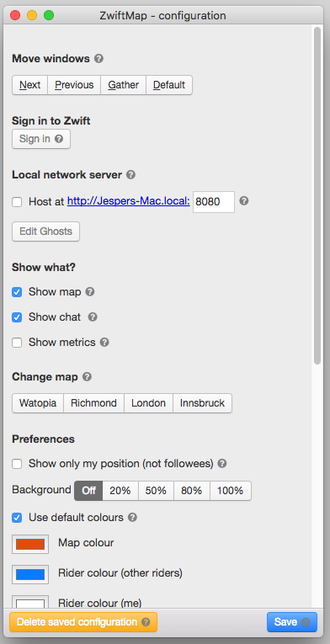The image size is (330, 644).
Task: Open Rider colour (other riders) blue swatch
Action: [x=30, y=574]
